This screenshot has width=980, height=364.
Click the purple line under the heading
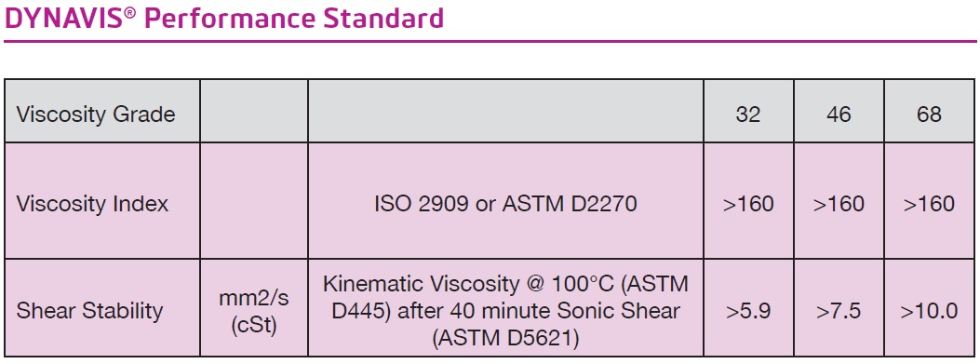coord(490,41)
